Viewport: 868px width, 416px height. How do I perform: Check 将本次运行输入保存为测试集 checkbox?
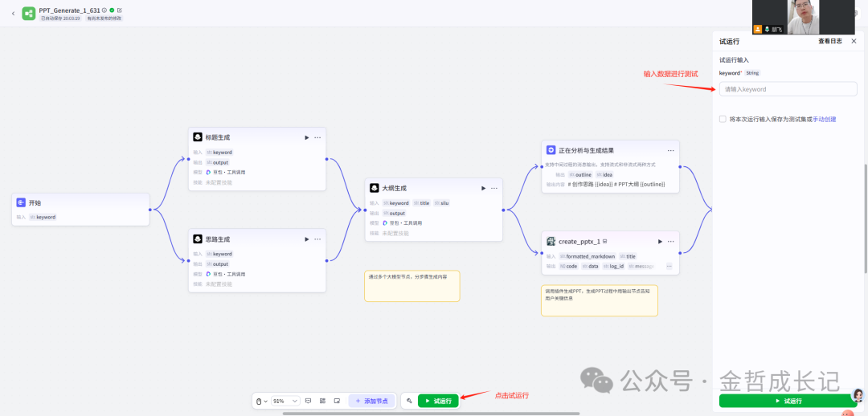[723, 119]
